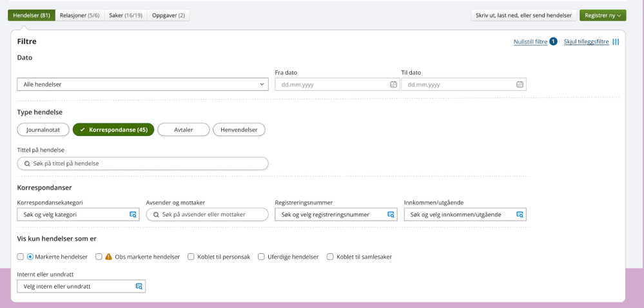The width and height of the screenshot is (644, 308).
Task: Click the Korrespondansekategori search-list icon
Action: [133, 215]
